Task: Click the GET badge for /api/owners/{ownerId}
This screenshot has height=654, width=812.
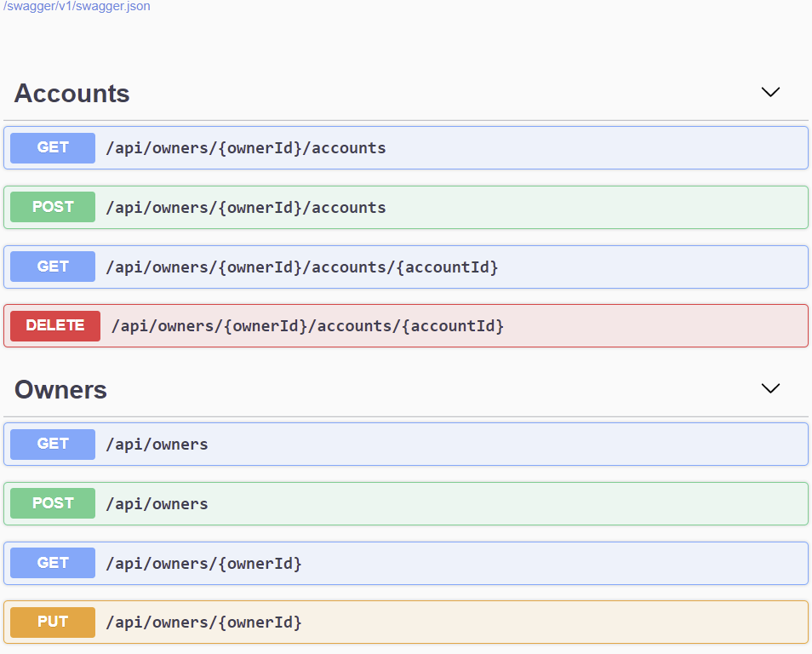Action: (53, 563)
